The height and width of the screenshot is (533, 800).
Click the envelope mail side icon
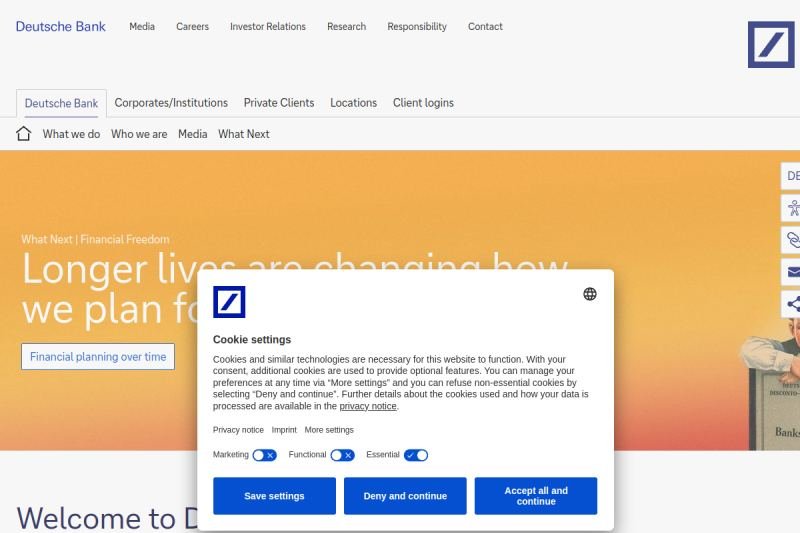click(791, 272)
